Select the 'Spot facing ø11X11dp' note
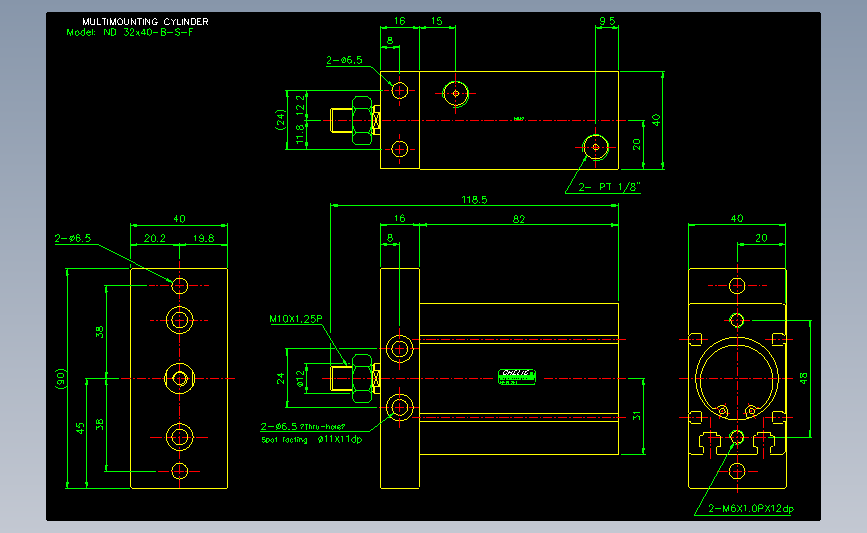867x533 pixels. (312, 440)
